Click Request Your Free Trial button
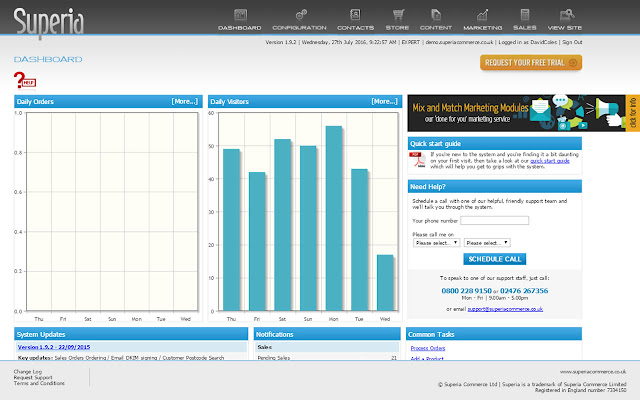 point(531,62)
